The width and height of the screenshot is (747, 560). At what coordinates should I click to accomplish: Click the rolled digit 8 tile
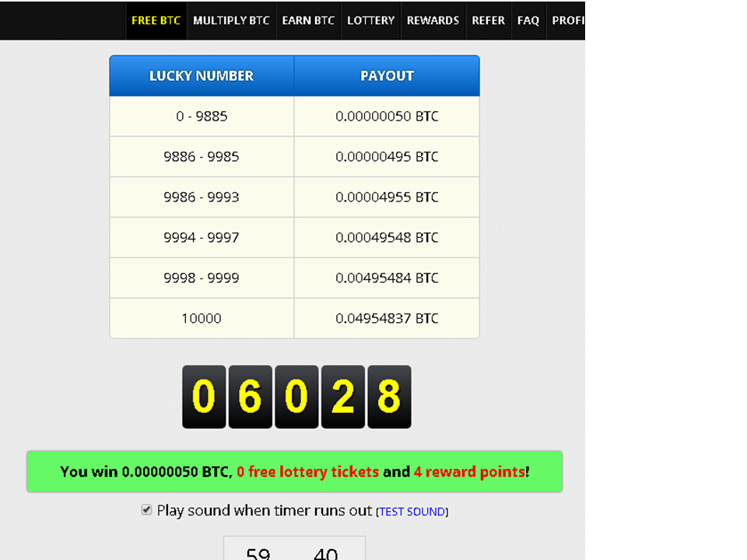click(389, 397)
